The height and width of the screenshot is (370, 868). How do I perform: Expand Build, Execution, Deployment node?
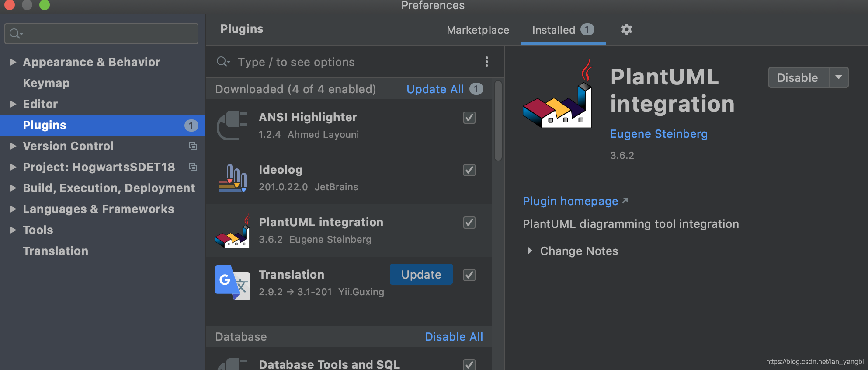13,188
